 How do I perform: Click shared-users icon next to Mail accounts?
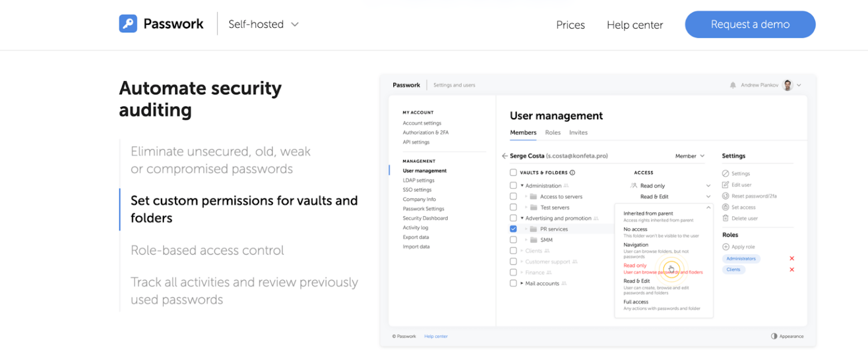pyautogui.click(x=564, y=283)
